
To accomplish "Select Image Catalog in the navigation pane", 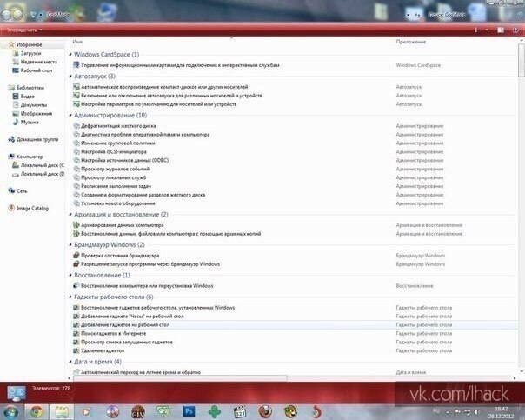I will pyautogui.click(x=32, y=209).
